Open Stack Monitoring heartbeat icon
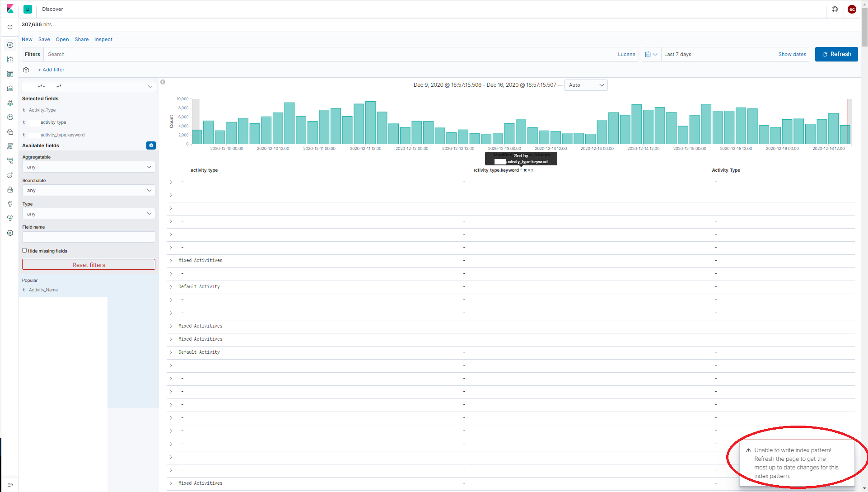Viewport: 868px width, 492px height. coord(10,218)
